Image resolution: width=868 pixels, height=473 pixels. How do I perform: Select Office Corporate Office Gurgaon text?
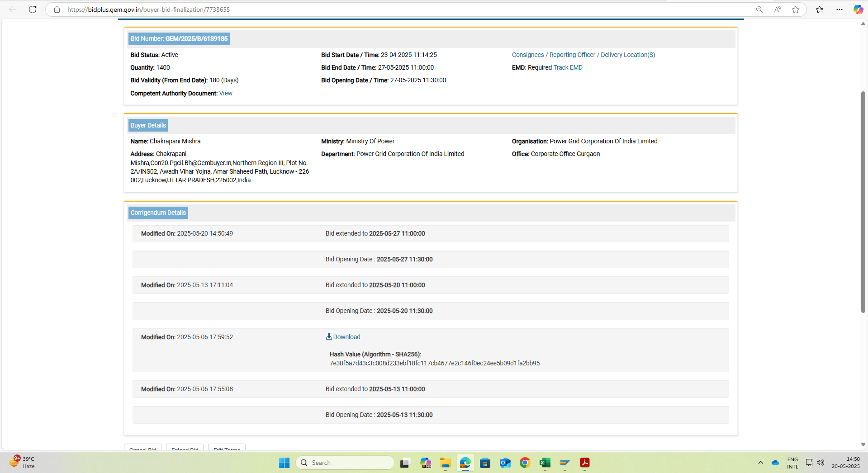pos(556,154)
